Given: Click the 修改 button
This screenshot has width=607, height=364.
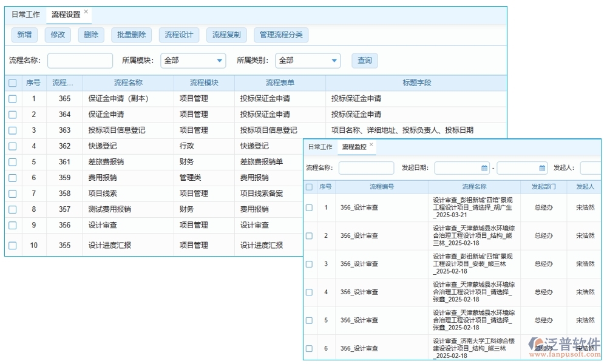Looking at the screenshot, I should click(58, 35).
